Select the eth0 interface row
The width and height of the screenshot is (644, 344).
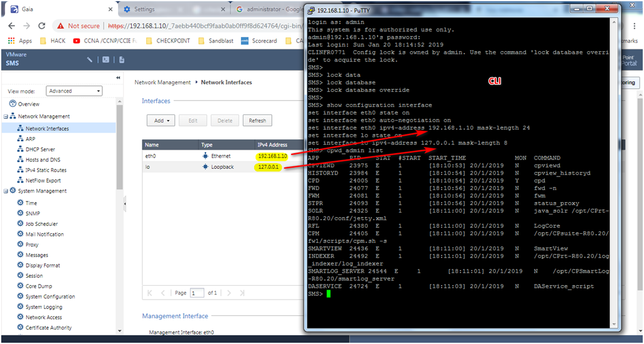coord(223,156)
